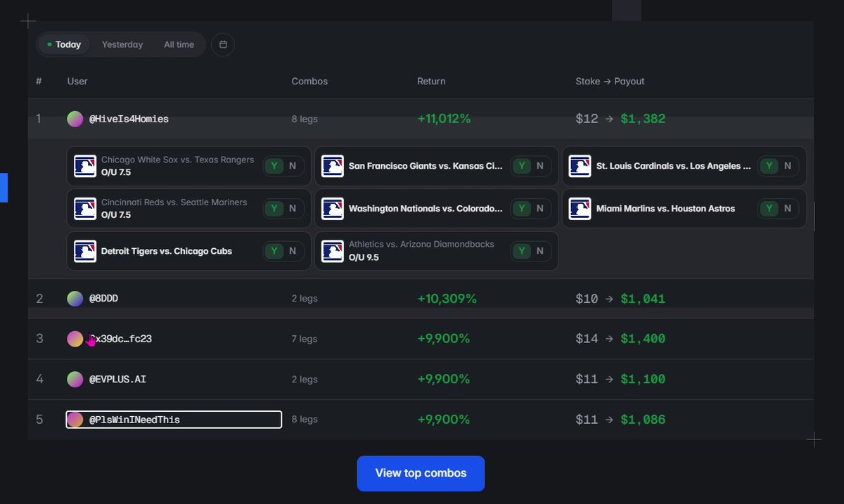Click the MLB logo on Athletics vs. Diamondbacks card
The height and width of the screenshot is (504, 844).
coord(333,251)
